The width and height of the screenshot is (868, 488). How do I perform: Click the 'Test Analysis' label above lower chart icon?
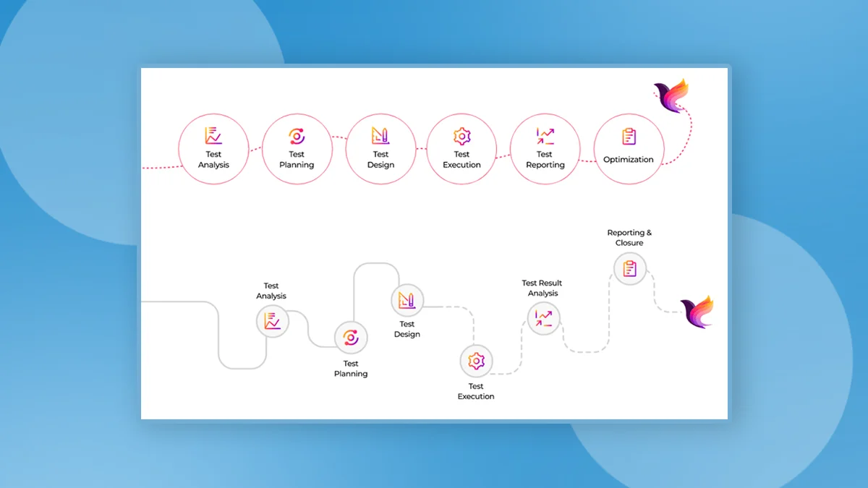coord(271,291)
